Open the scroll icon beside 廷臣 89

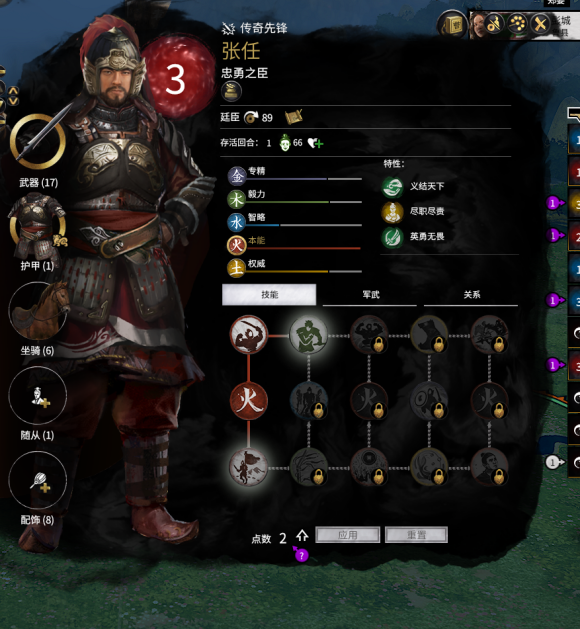coord(293,117)
